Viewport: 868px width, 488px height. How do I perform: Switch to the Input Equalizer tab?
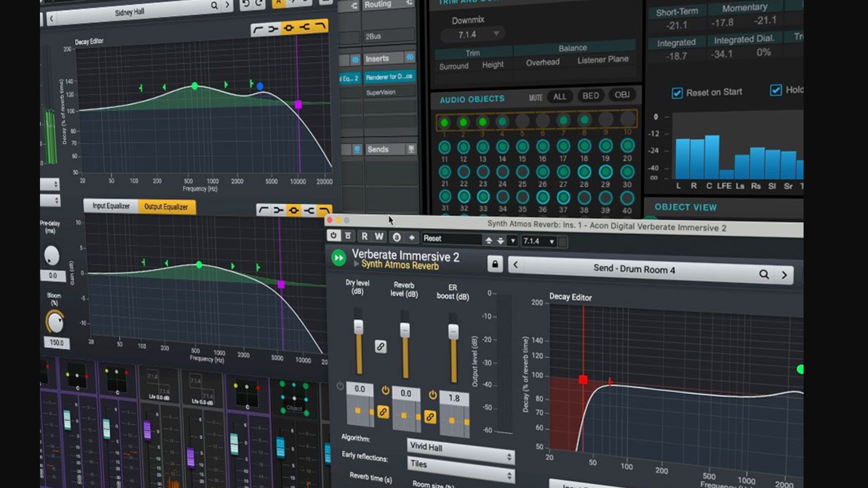(x=111, y=206)
